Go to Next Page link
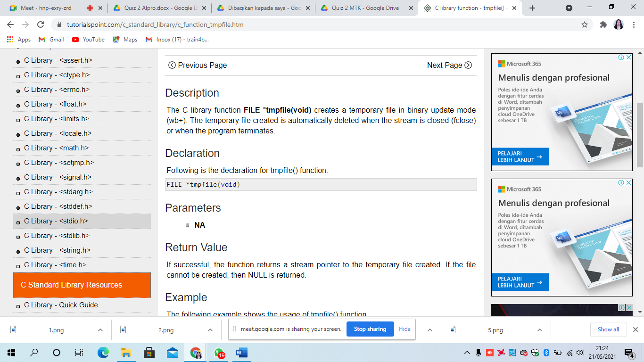 tap(449, 66)
